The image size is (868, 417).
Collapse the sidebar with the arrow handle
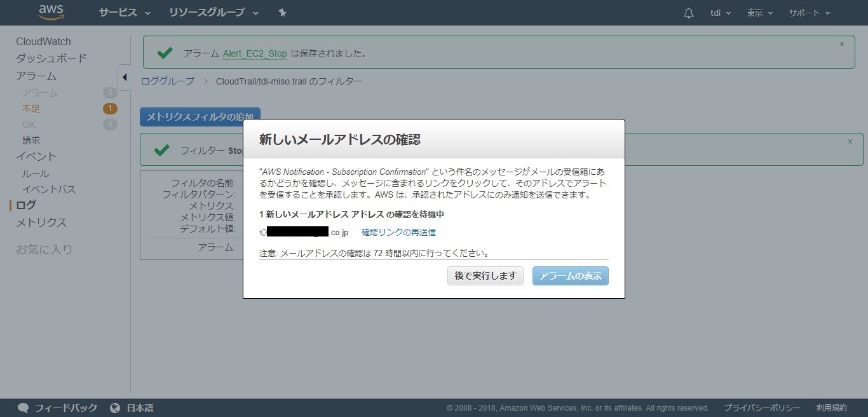pyautogui.click(x=125, y=78)
